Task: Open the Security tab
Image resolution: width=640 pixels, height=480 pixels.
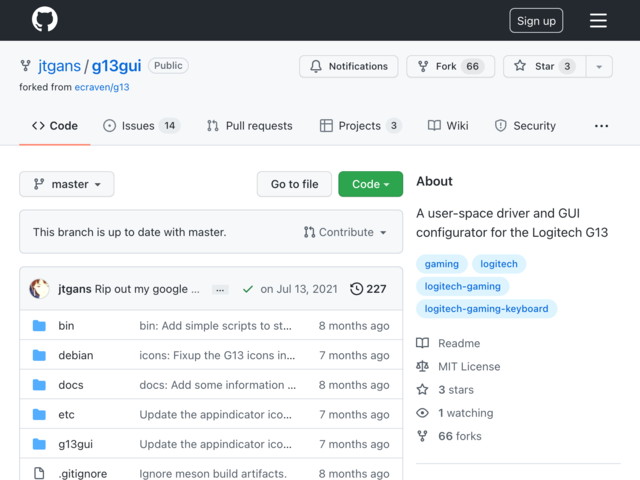Action: coord(525,126)
